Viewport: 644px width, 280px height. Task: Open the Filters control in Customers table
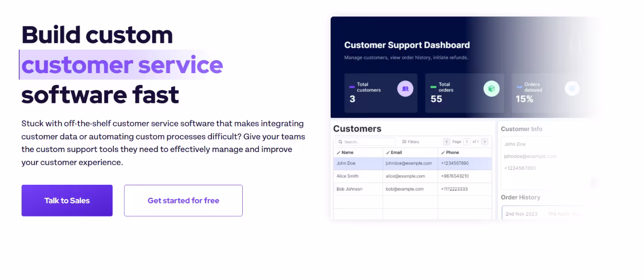tap(411, 142)
